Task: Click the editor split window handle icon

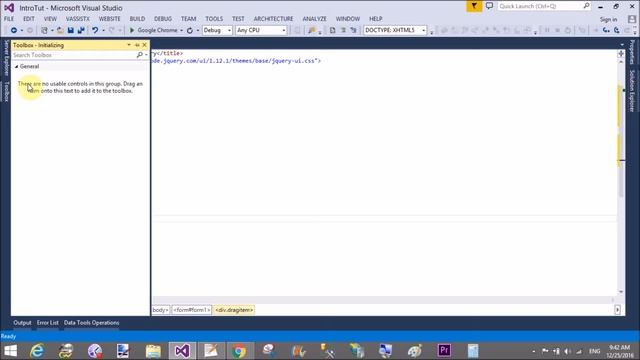Action: pos(621,53)
